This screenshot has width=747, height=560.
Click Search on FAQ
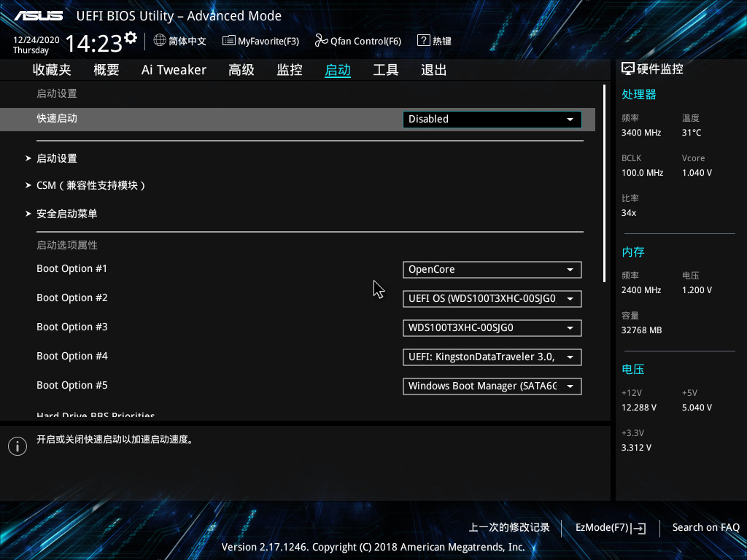[705, 527]
